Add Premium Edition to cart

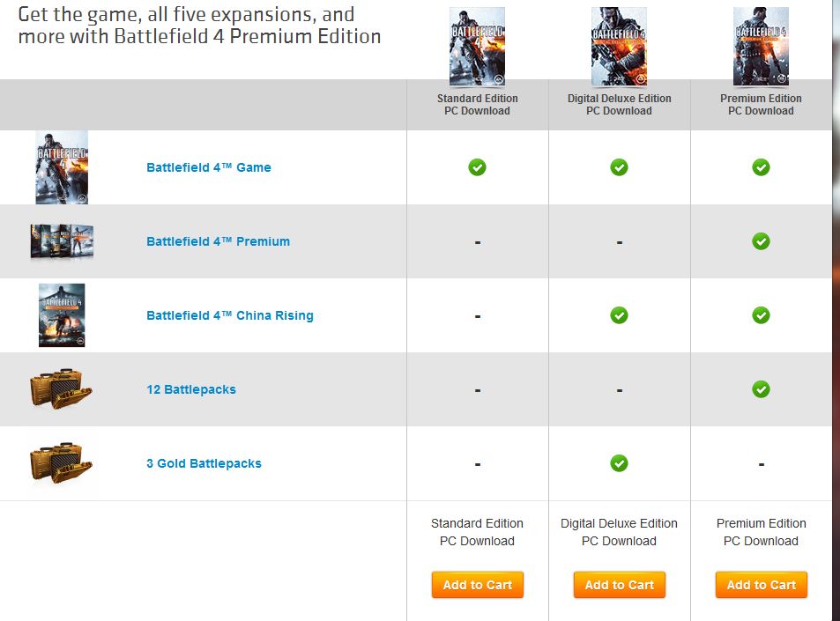tap(762, 585)
